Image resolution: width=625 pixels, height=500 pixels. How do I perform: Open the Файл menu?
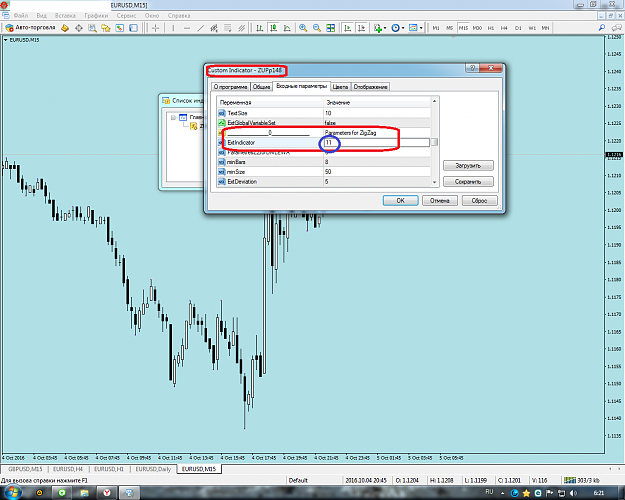pyautogui.click(x=21, y=16)
